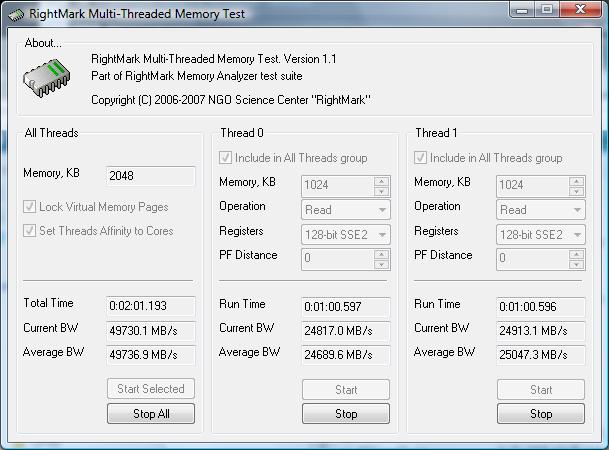
Task: Click All Threads Memory KB field showing 2048
Action: tap(150, 176)
